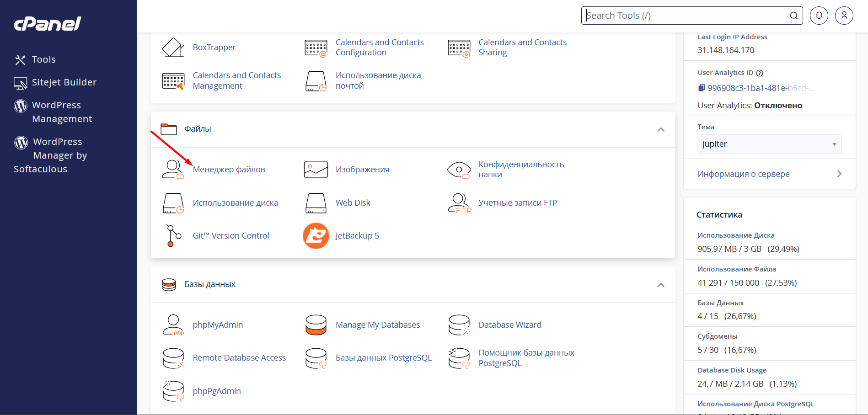Open the BoxTrapper link
Screen dimensions: 868x415
click(214, 48)
